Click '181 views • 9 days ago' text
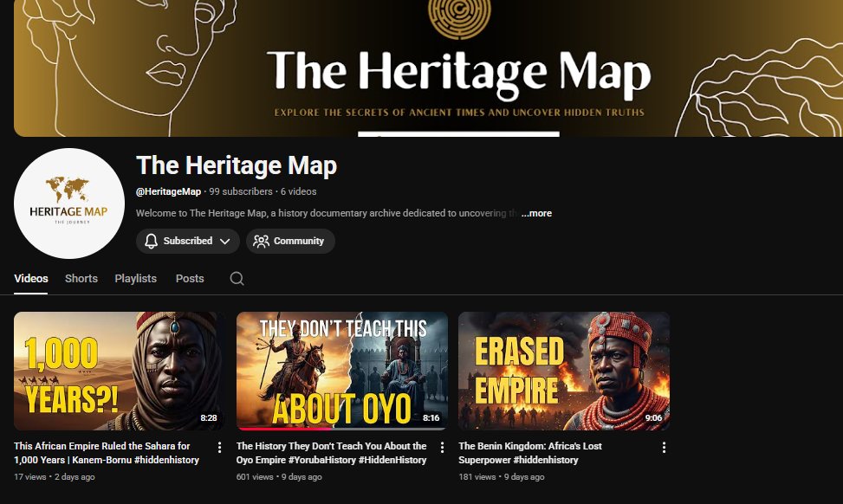Image resolution: width=843 pixels, height=504 pixels. pyautogui.click(x=501, y=476)
